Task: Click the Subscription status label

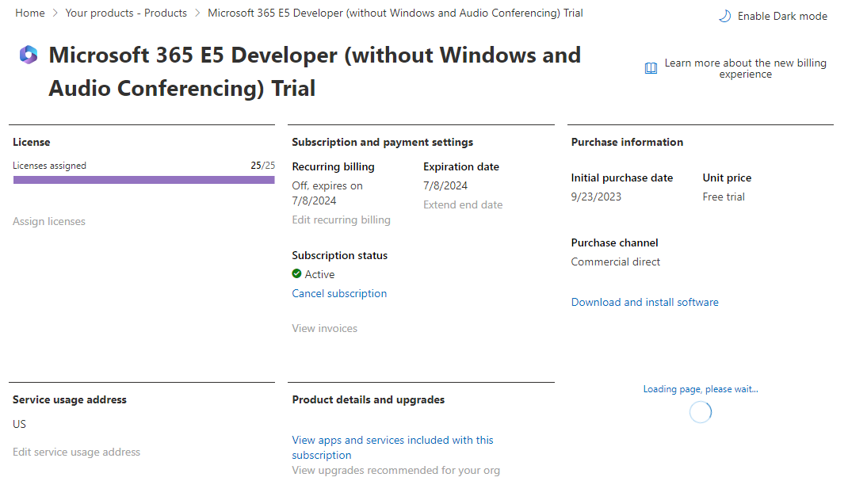Action: [340, 255]
